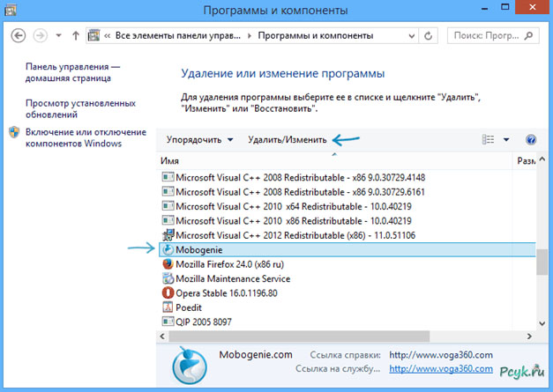Click large Mobogenie logo in details pane
The image size is (553, 392).
click(x=190, y=366)
